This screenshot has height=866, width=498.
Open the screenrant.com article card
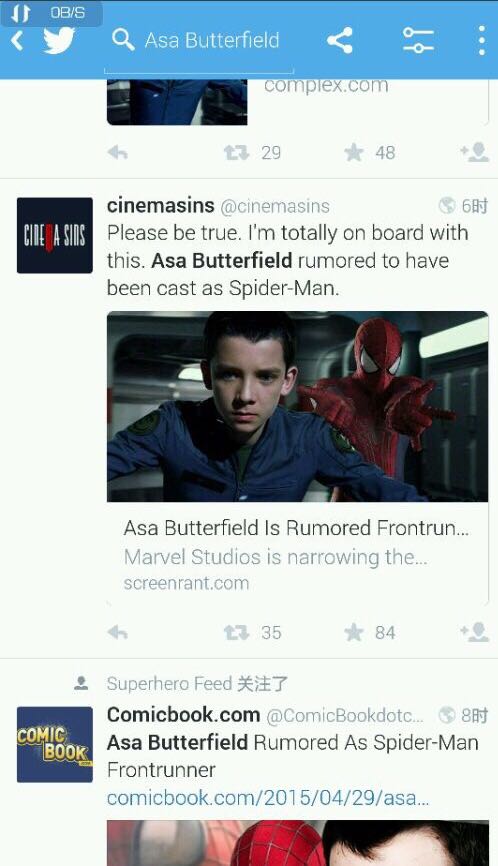297,555
